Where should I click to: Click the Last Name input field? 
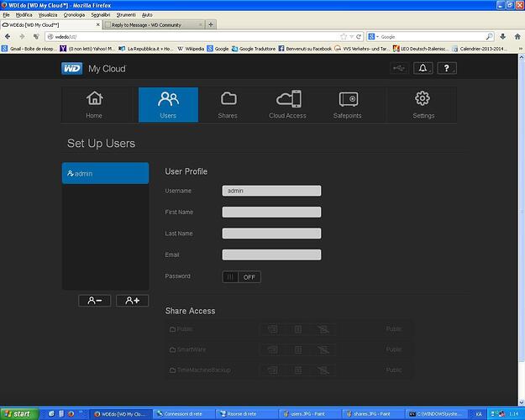click(x=271, y=234)
